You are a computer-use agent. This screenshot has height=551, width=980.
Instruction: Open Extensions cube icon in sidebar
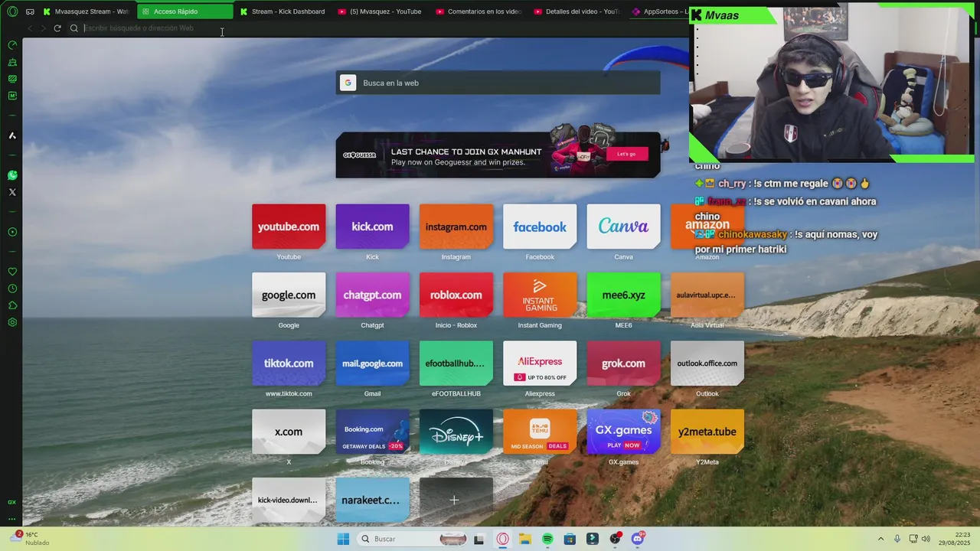click(12, 305)
